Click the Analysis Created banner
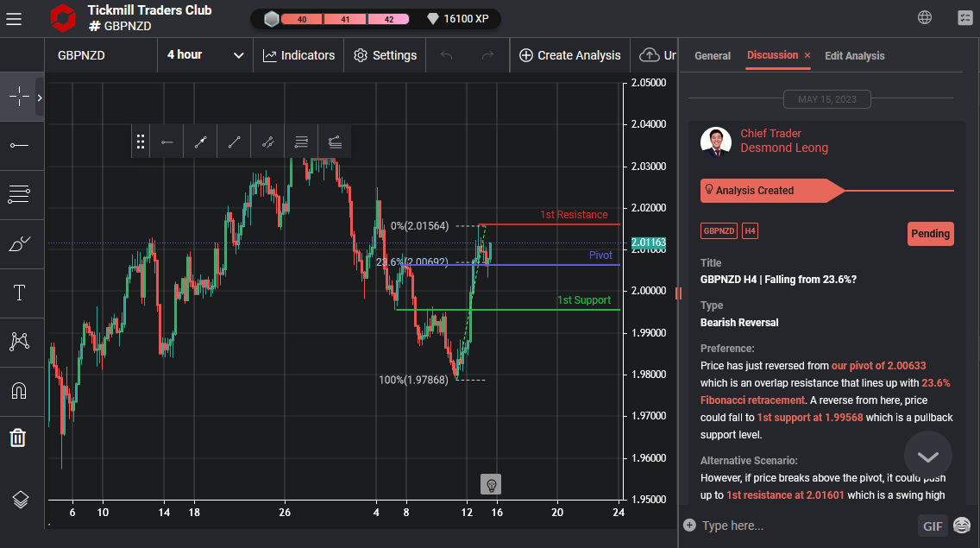The height and width of the screenshot is (548, 980). click(x=772, y=190)
